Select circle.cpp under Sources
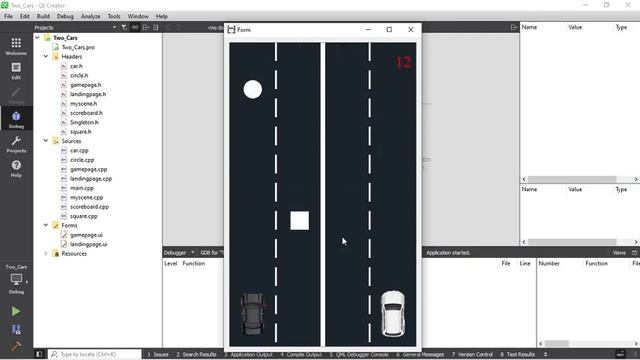 click(82, 160)
